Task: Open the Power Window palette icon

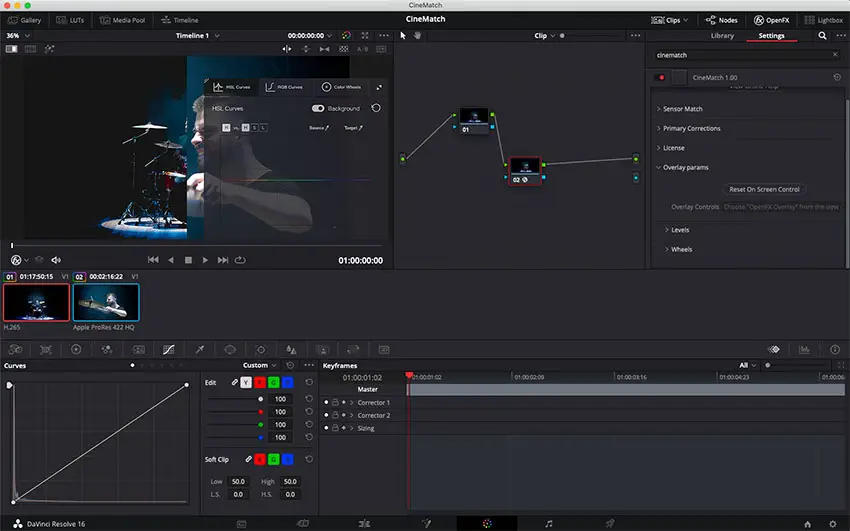Action: point(230,349)
